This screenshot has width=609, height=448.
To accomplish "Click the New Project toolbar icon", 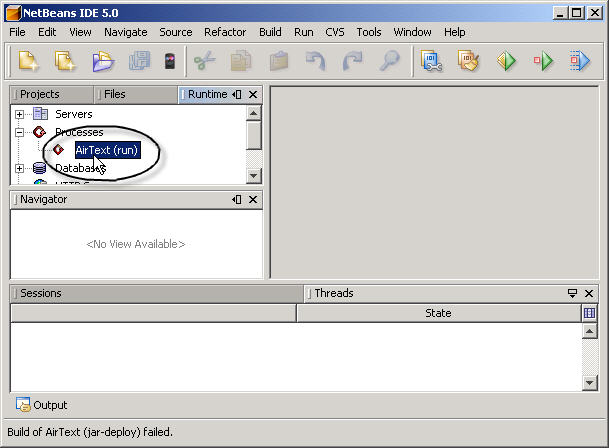I will pyautogui.click(x=65, y=61).
